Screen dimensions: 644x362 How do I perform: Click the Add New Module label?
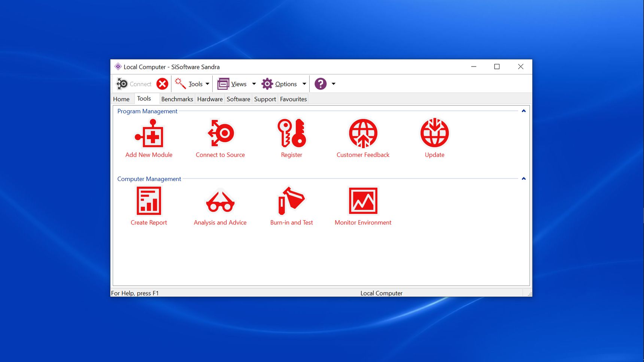pyautogui.click(x=149, y=155)
